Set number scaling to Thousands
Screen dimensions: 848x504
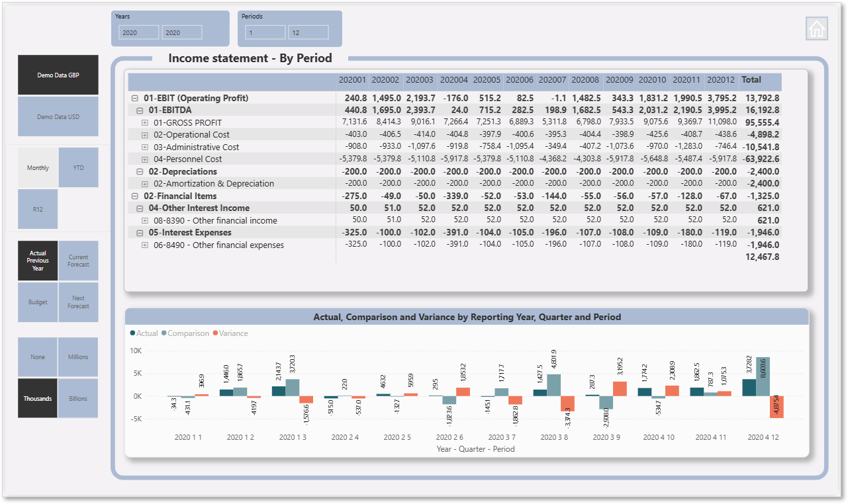tap(38, 398)
